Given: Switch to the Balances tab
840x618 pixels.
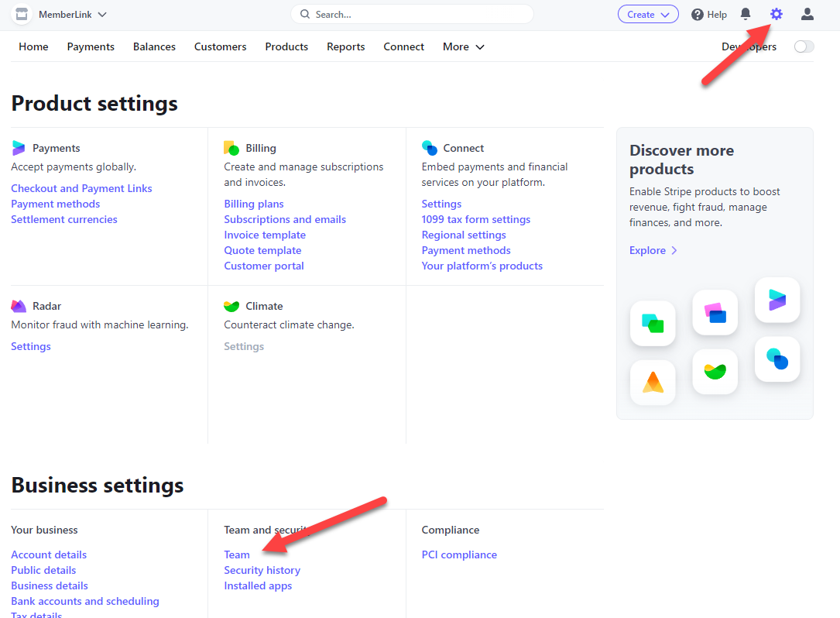Looking at the screenshot, I should [154, 46].
